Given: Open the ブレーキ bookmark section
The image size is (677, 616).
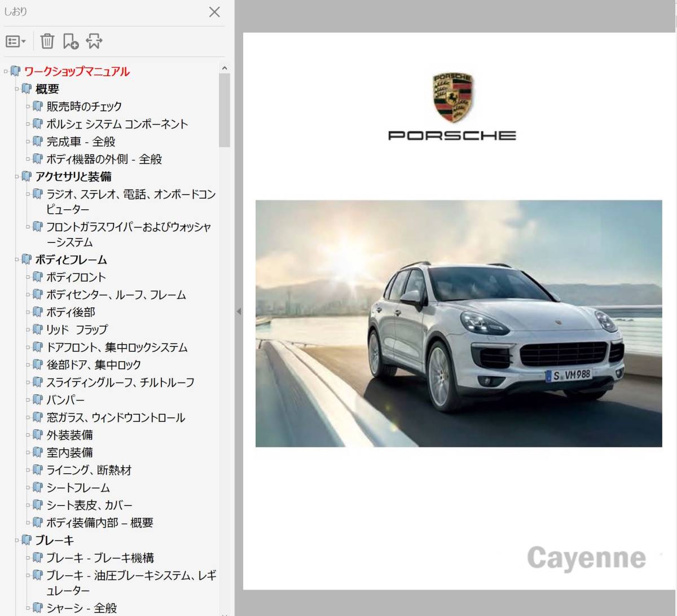Looking at the screenshot, I should [x=55, y=540].
